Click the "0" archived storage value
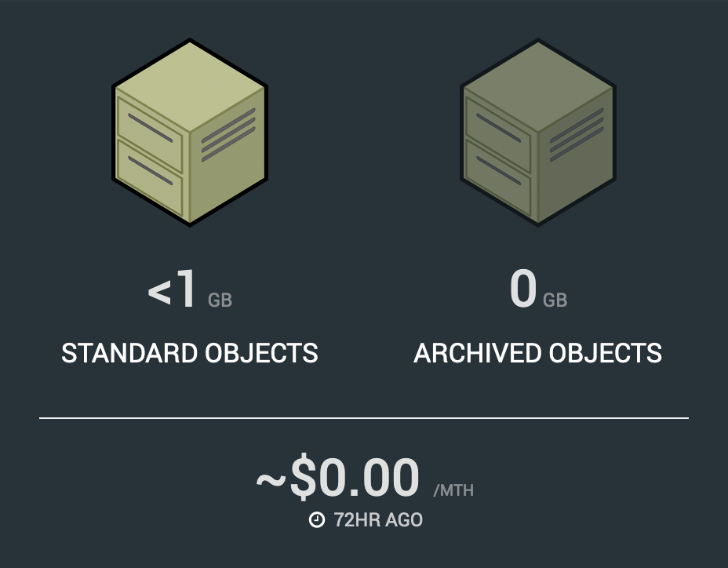 523,291
